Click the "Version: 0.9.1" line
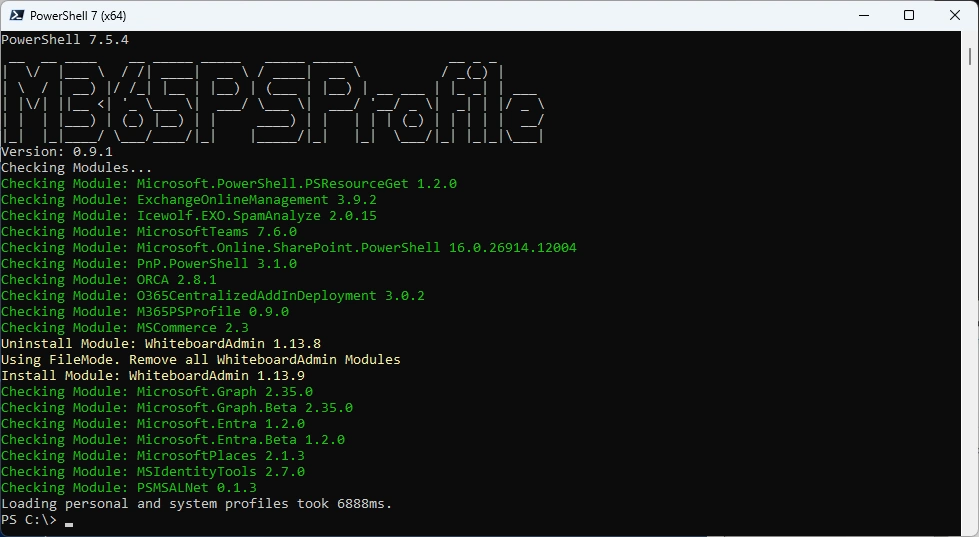The width and height of the screenshot is (979, 537). [57, 152]
